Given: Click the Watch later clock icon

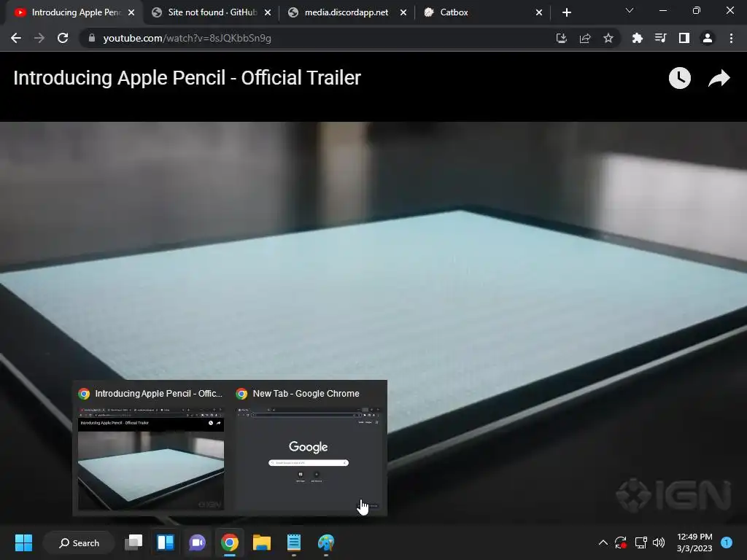Looking at the screenshot, I should coord(680,78).
